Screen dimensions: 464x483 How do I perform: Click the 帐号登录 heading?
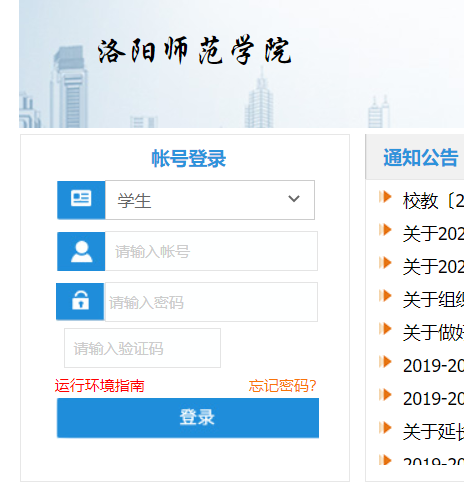[x=189, y=158]
